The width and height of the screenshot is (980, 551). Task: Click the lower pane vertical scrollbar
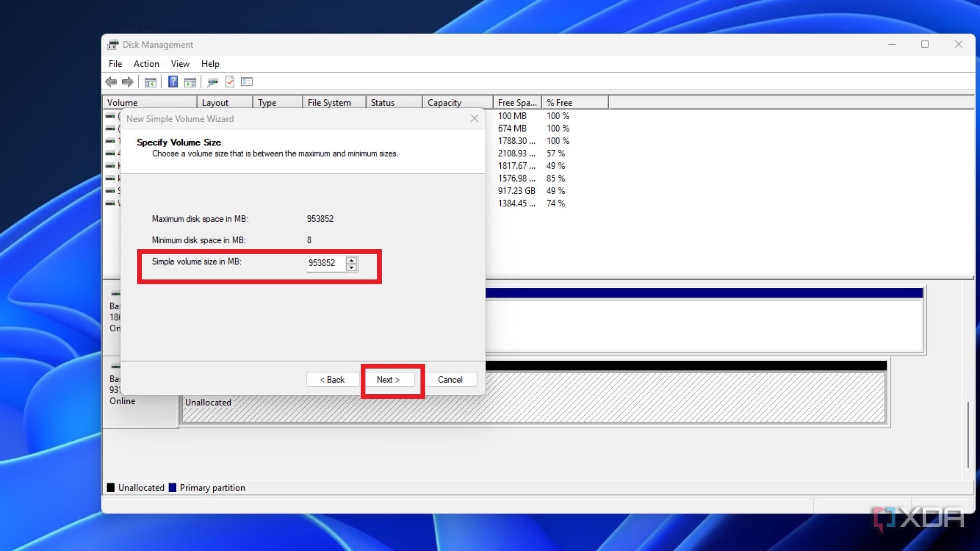coord(969,435)
